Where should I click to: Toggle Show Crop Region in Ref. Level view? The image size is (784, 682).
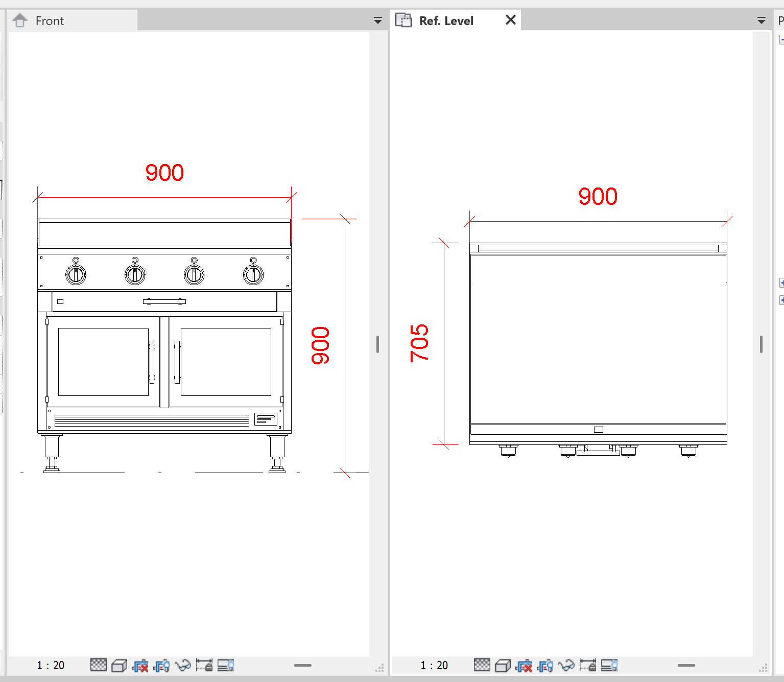[x=545, y=666]
